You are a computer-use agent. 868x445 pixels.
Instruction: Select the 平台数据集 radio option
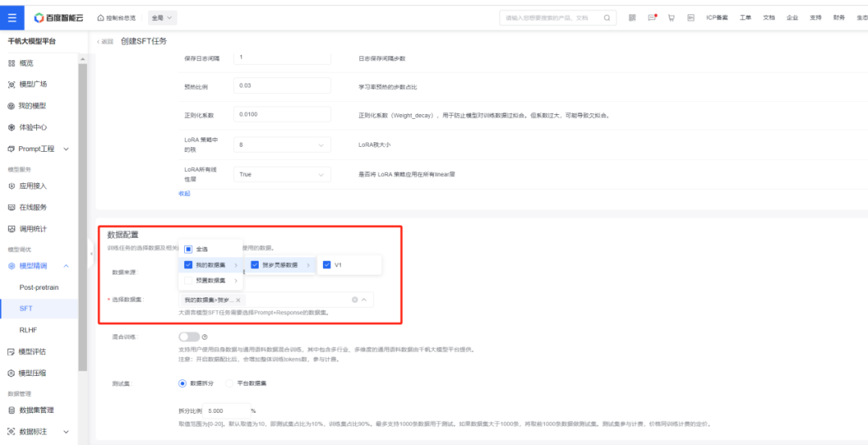pyautogui.click(x=229, y=383)
